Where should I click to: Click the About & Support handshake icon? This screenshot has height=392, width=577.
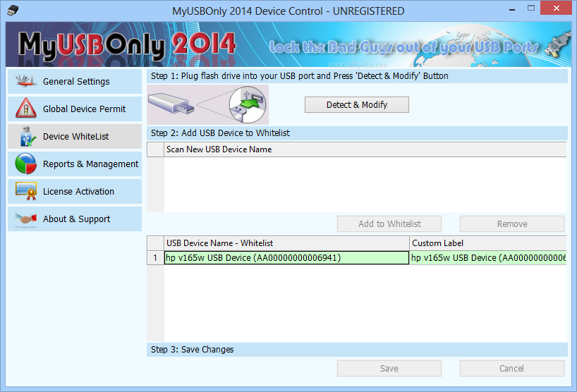(26, 219)
